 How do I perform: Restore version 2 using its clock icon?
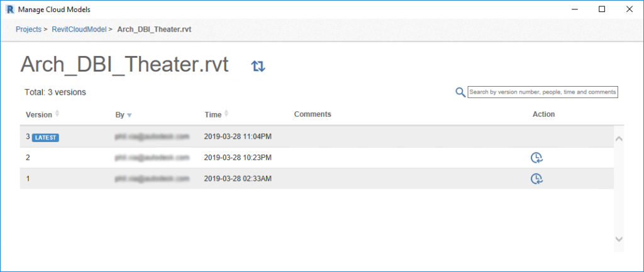point(537,158)
